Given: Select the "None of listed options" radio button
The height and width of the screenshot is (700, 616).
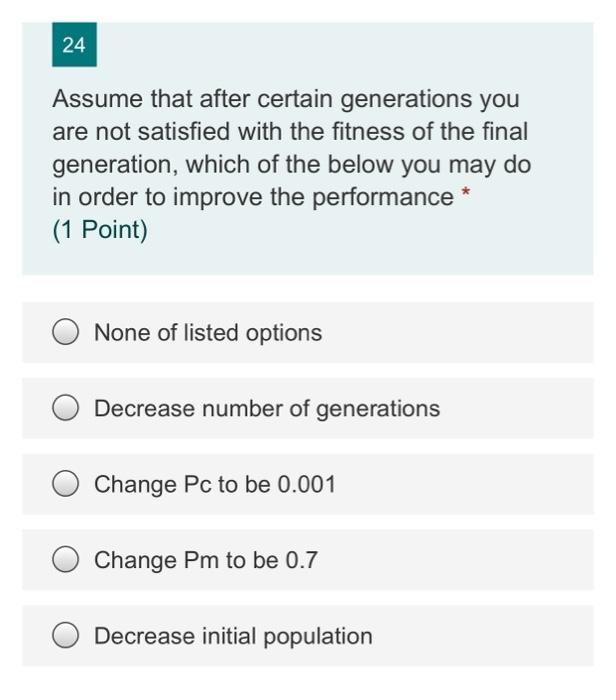Looking at the screenshot, I should coord(66,333).
